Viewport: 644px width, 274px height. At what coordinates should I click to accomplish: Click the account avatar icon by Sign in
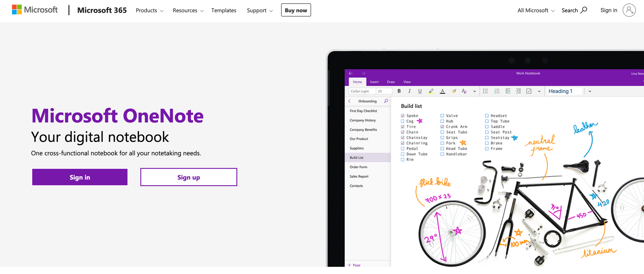(x=629, y=10)
